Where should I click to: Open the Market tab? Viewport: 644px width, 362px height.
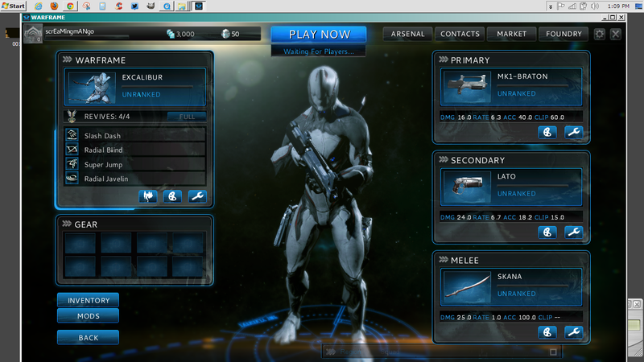pos(511,34)
